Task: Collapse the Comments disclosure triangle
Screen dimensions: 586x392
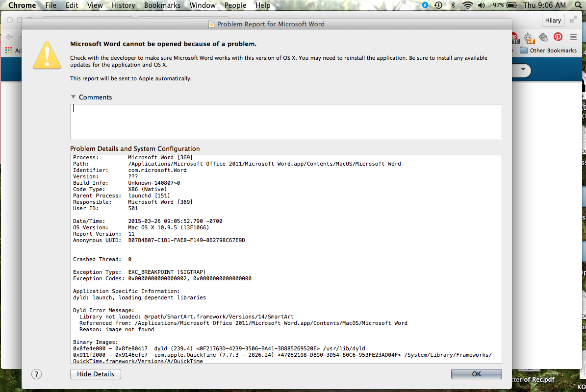Action: click(x=73, y=97)
